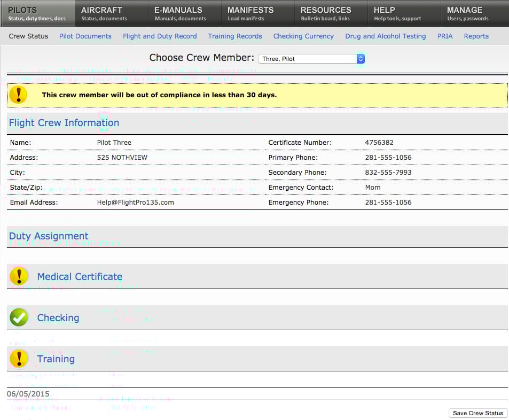The height and width of the screenshot is (420, 509).
Task: Open Pilot Documents
Action: pyautogui.click(x=85, y=36)
